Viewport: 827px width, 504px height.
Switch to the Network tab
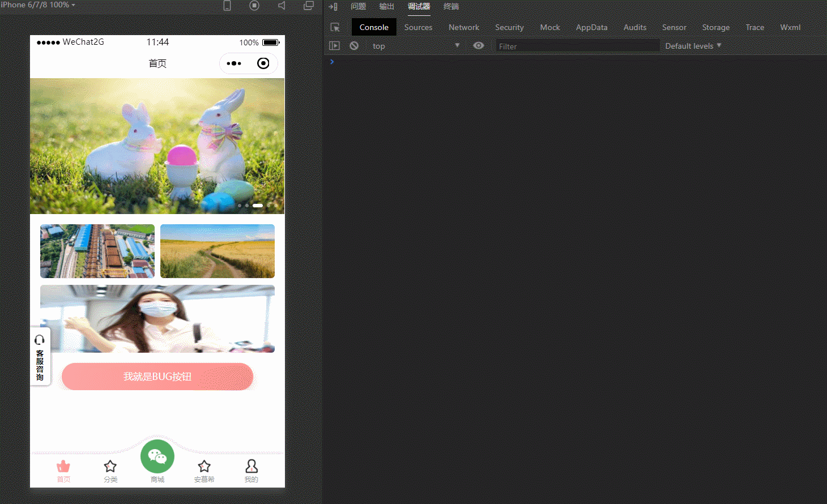463,27
